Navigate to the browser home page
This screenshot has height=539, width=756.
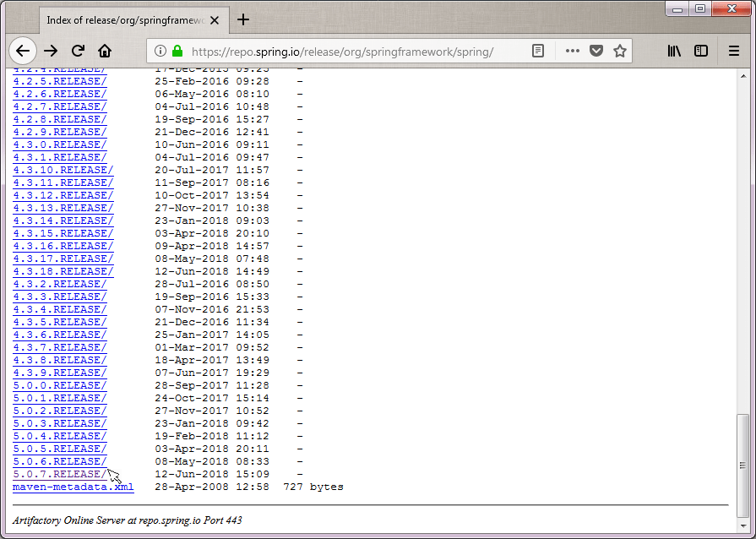point(105,51)
